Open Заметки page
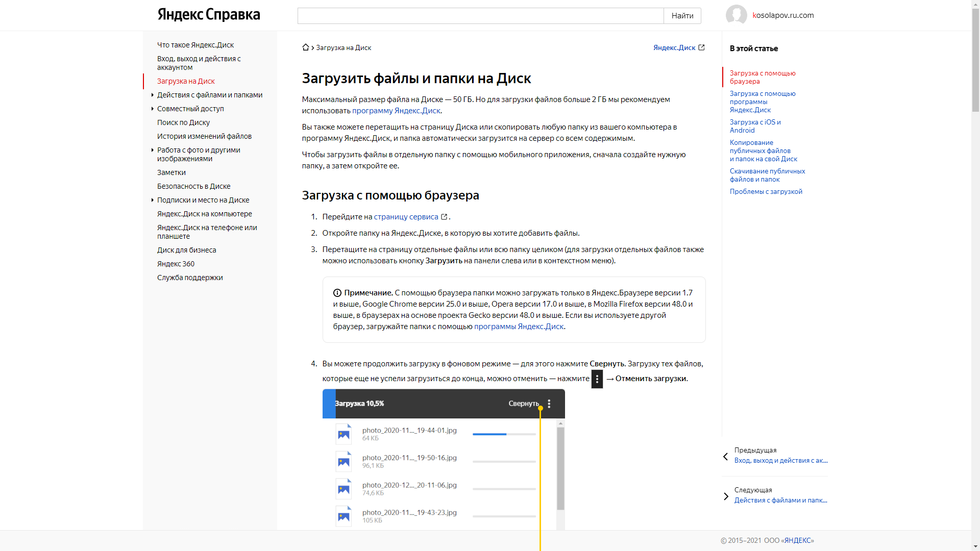 pyautogui.click(x=171, y=172)
